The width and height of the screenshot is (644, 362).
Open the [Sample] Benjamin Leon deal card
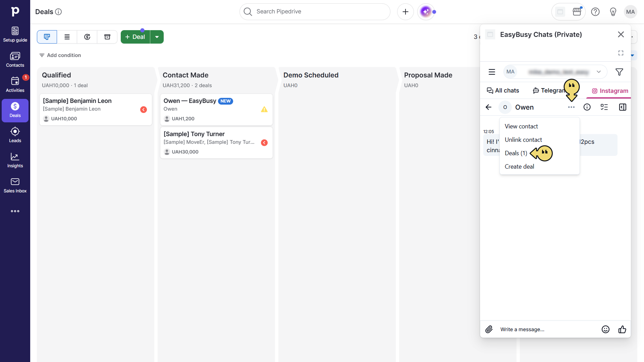96,110
